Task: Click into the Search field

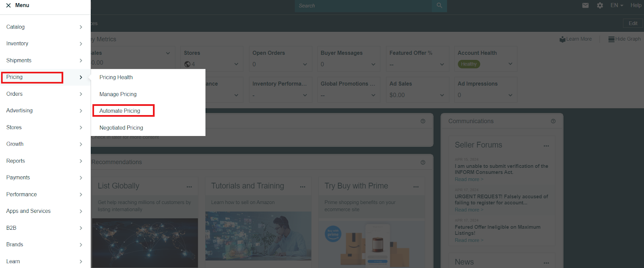Action: [363, 6]
